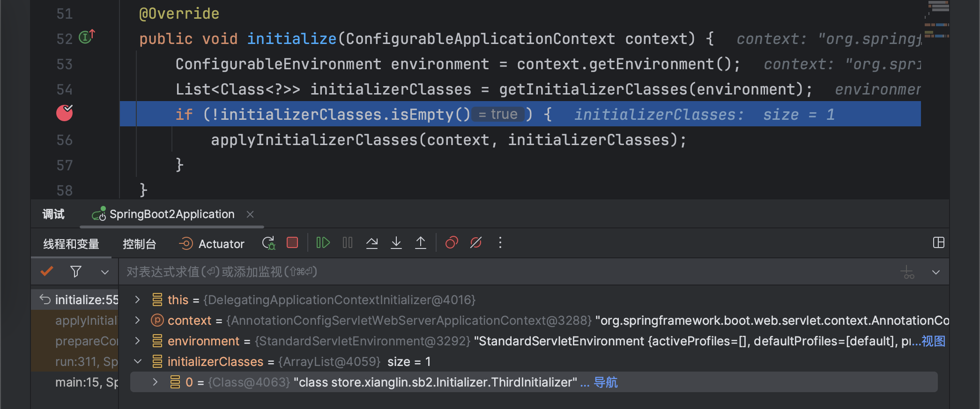980x409 pixels.
Task: Expand element 0 of initializerClasses
Action: point(155,382)
